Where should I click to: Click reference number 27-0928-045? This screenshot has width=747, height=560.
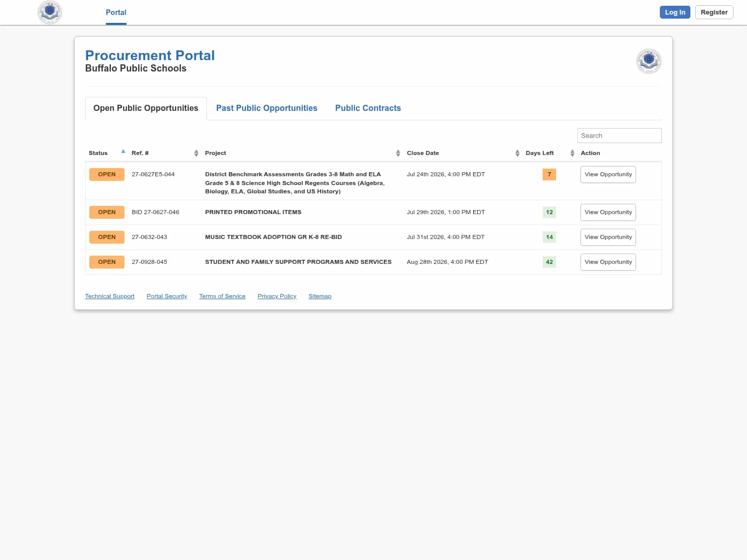coord(149,262)
